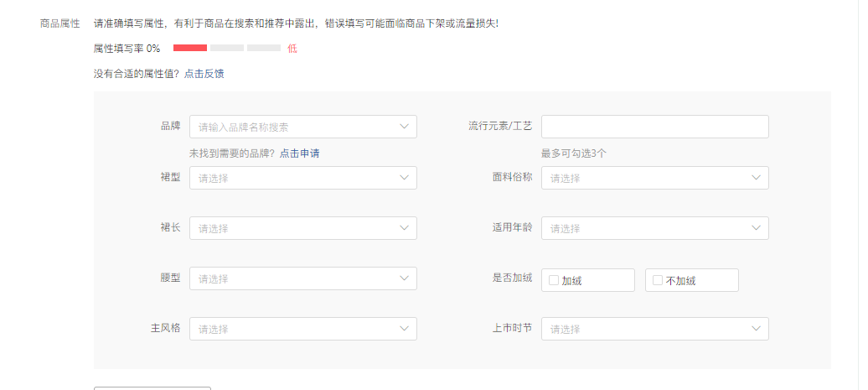Image resolution: width=868 pixels, height=390 pixels.
Task: Open the 主风格 main style dropdown
Action: pyautogui.click(x=293, y=329)
